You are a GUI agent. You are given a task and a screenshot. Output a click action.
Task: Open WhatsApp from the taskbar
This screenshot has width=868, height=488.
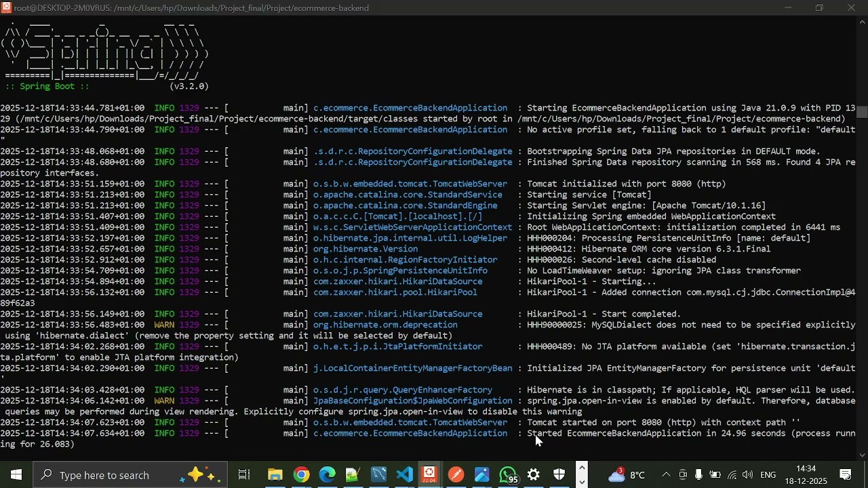point(508,475)
